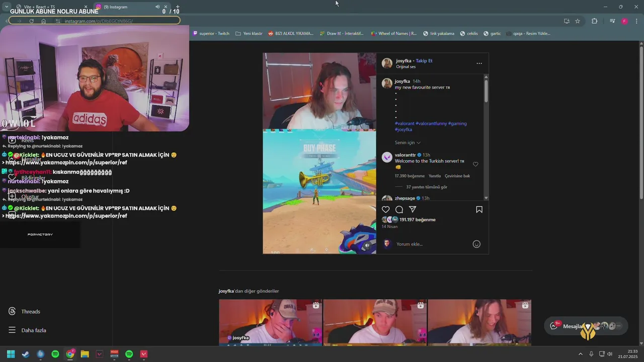Toggle sound on the reel video

(367, 245)
